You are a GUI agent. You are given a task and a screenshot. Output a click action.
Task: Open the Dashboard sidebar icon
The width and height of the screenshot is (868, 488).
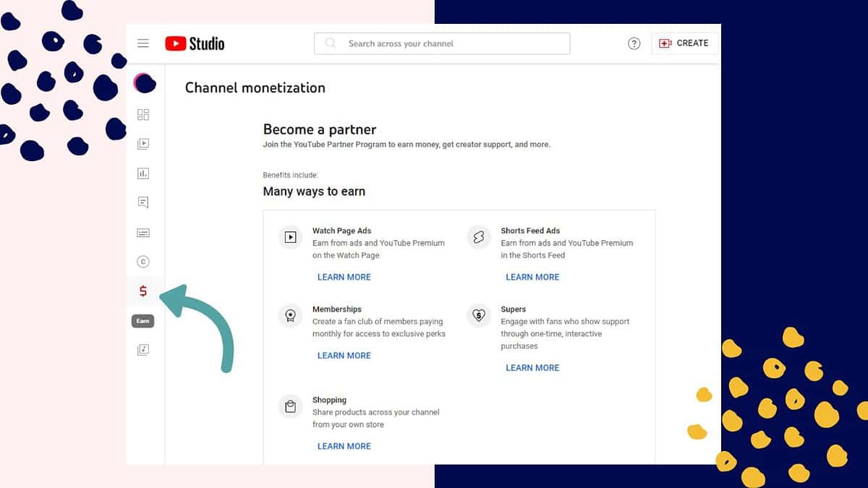pos(143,114)
